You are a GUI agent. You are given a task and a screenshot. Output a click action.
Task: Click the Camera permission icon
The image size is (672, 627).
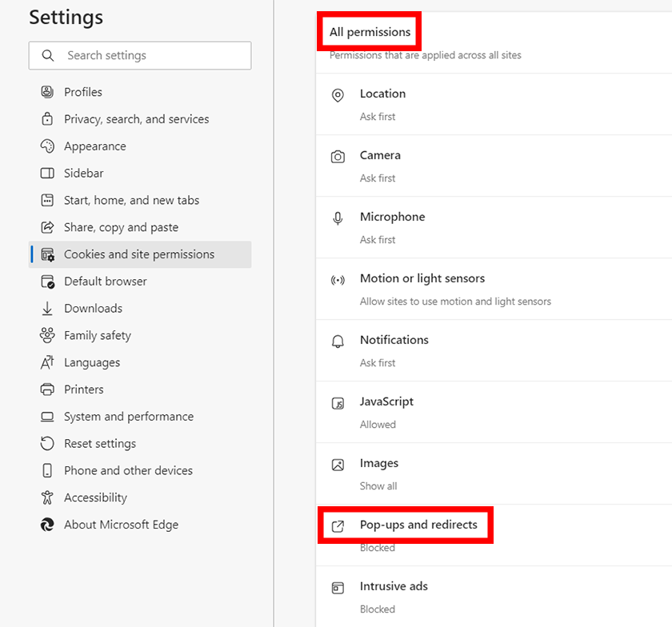(338, 157)
